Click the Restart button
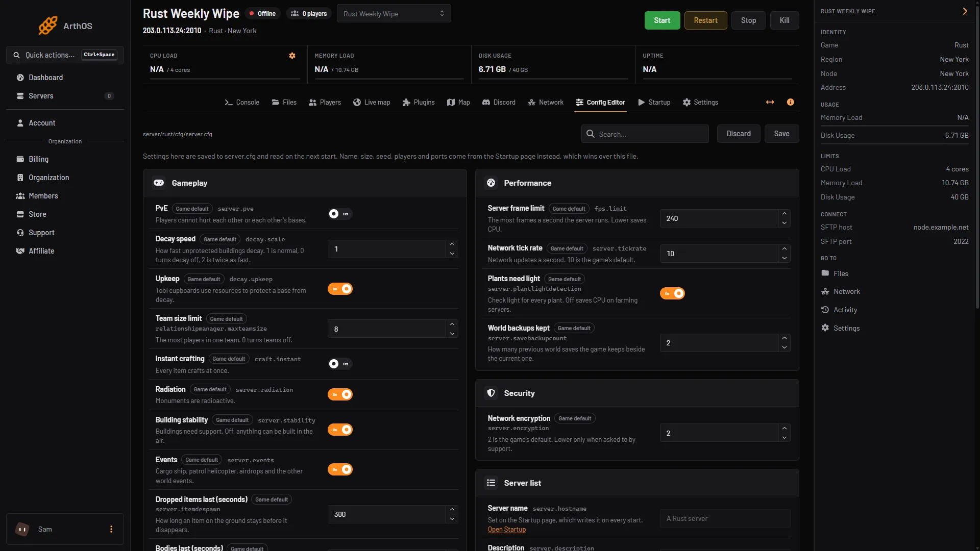The image size is (980, 551). point(705,20)
